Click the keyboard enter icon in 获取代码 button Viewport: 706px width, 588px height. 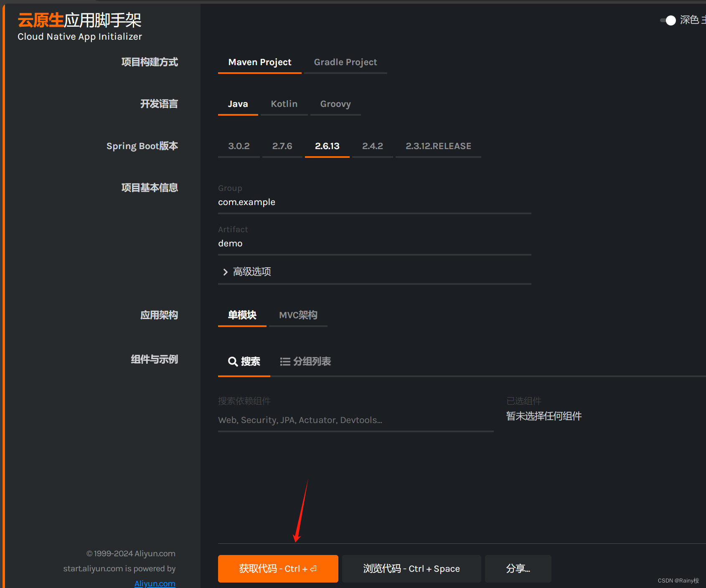(x=314, y=568)
